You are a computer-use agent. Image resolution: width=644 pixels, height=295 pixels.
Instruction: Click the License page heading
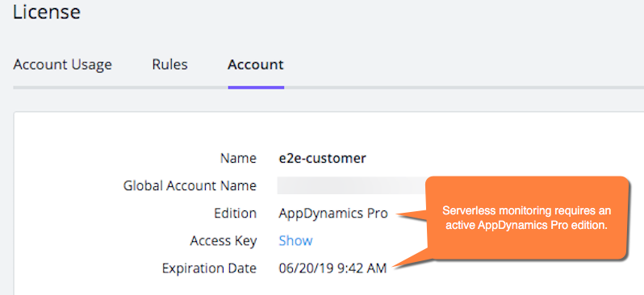tap(47, 11)
